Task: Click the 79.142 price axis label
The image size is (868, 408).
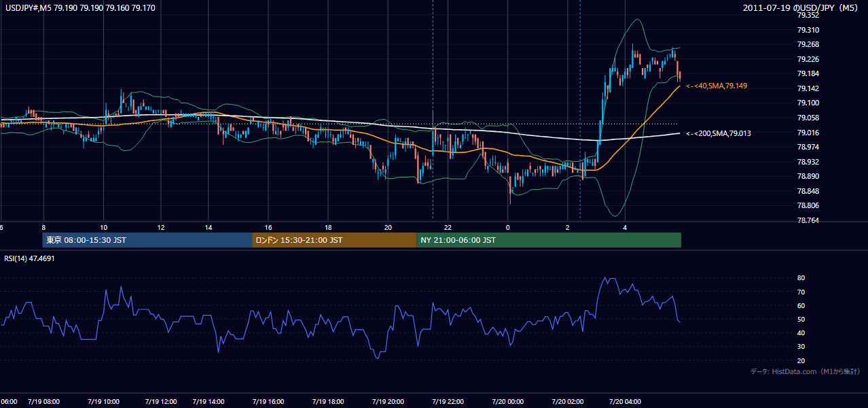Action: 809,88
